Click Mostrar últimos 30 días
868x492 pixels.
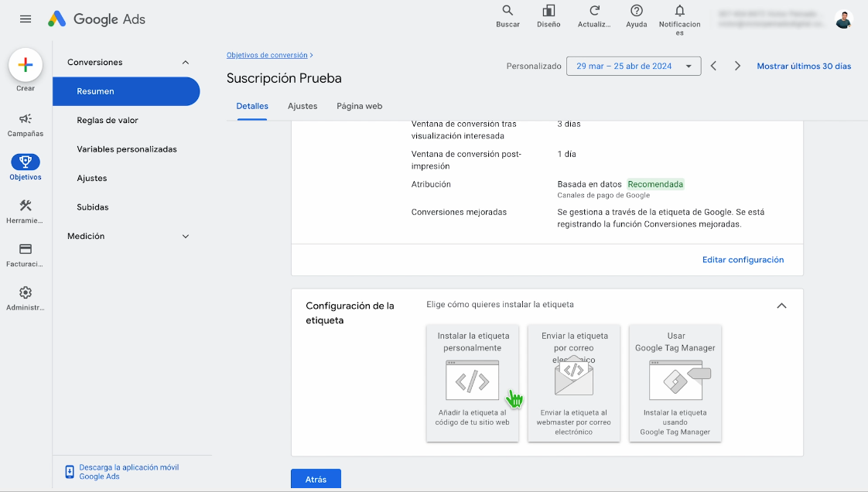point(804,66)
